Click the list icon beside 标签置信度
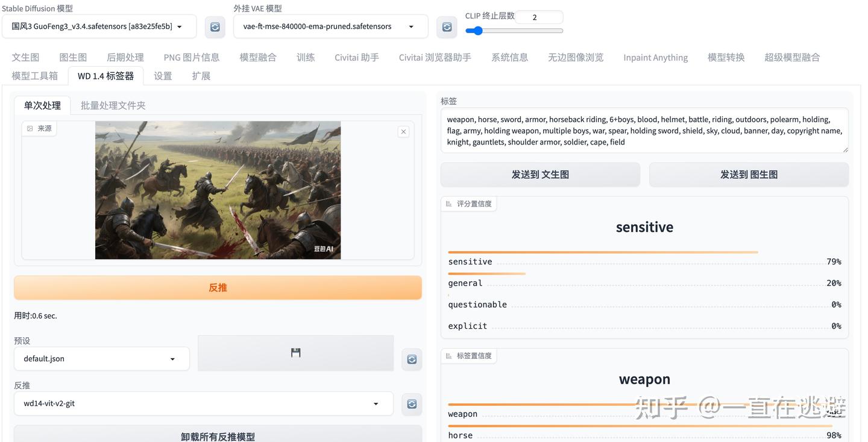This screenshot has width=868, height=442. (x=448, y=356)
